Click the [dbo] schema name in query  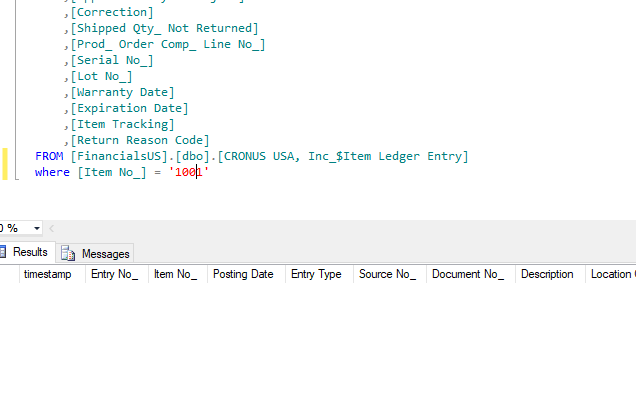click(193, 156)
